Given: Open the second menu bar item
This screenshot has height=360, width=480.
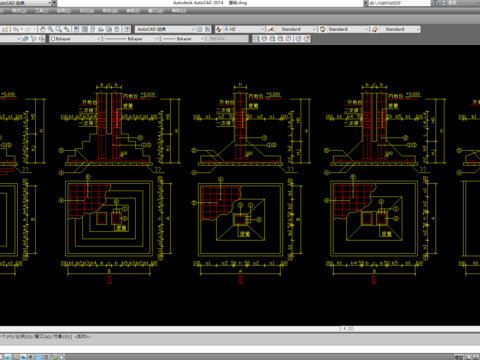Looking at the screenshot, I should pyautogui.click(x=19, y=11).
